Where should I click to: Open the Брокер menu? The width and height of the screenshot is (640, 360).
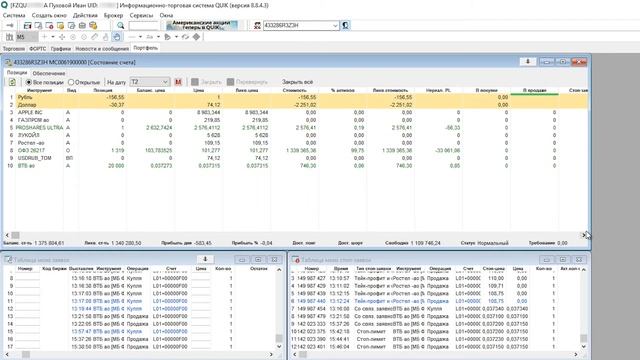tap(113, 15)
